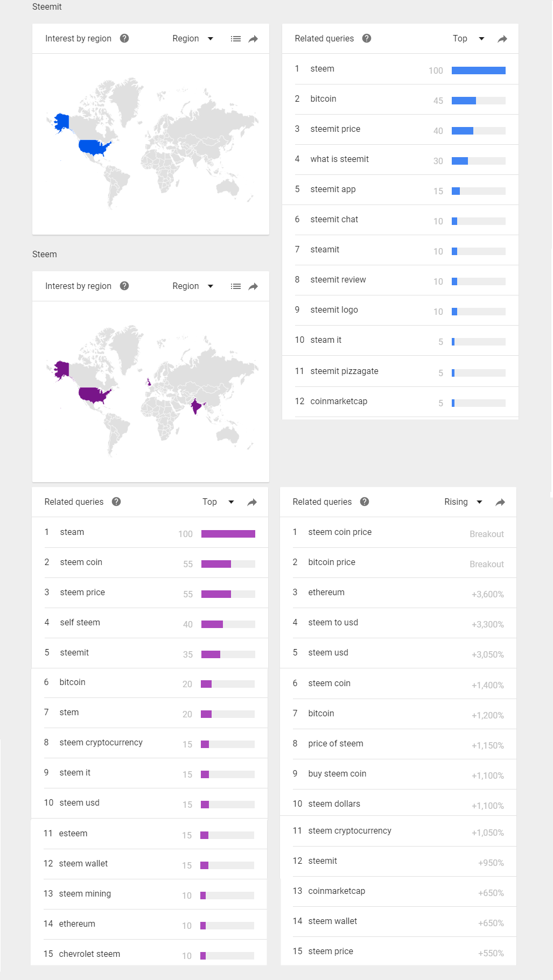Click the 'steem price' row scoring 55

point(150,593)
